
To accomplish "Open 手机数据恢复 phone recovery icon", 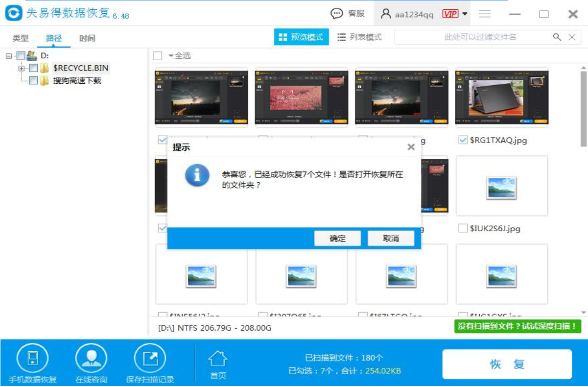I will point(32,358).
